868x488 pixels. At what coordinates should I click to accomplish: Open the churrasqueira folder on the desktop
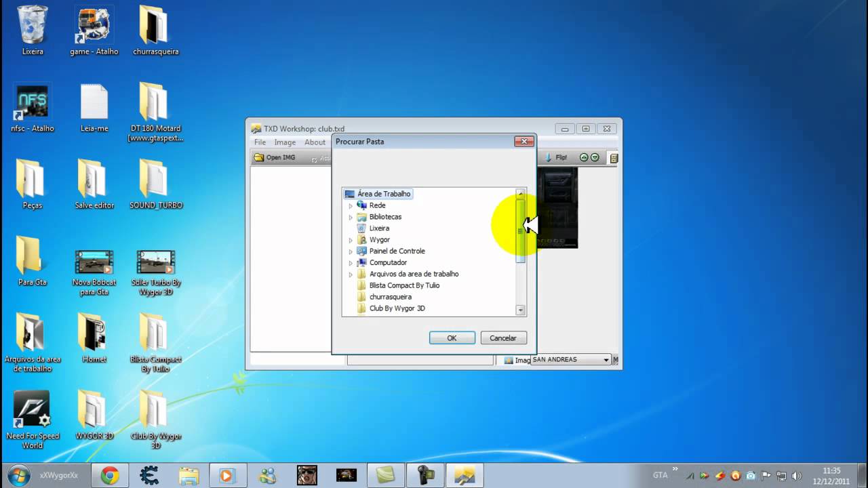click(x=155, y=30)
